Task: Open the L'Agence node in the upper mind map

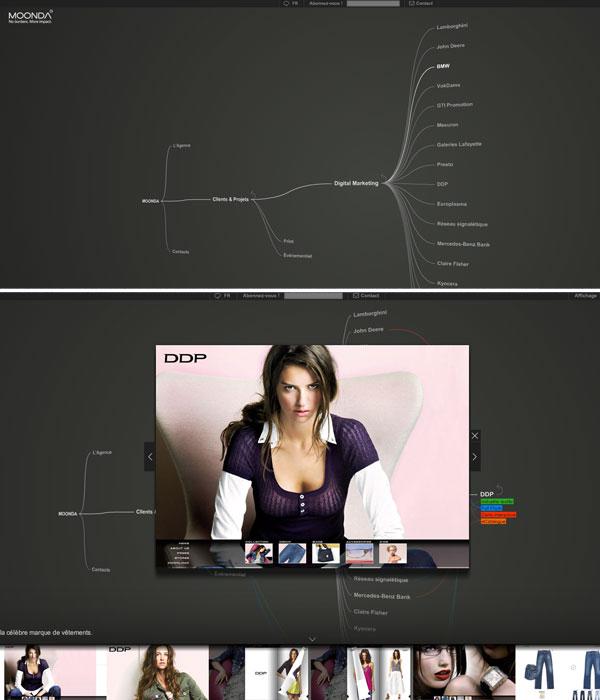Action: tap(182, 146)
